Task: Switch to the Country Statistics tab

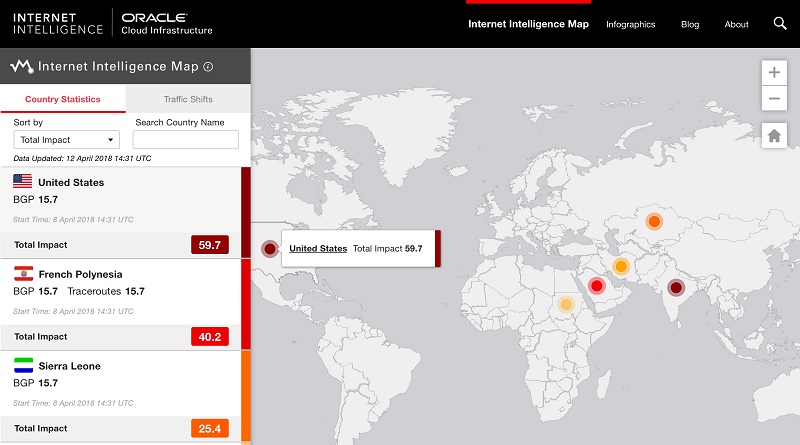Action: 63,99
